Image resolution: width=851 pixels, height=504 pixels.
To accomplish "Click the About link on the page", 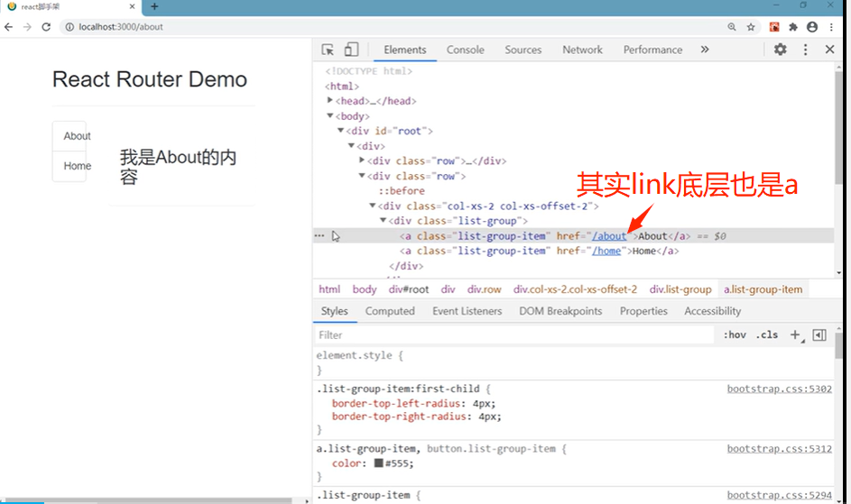I will click(77, 135).
